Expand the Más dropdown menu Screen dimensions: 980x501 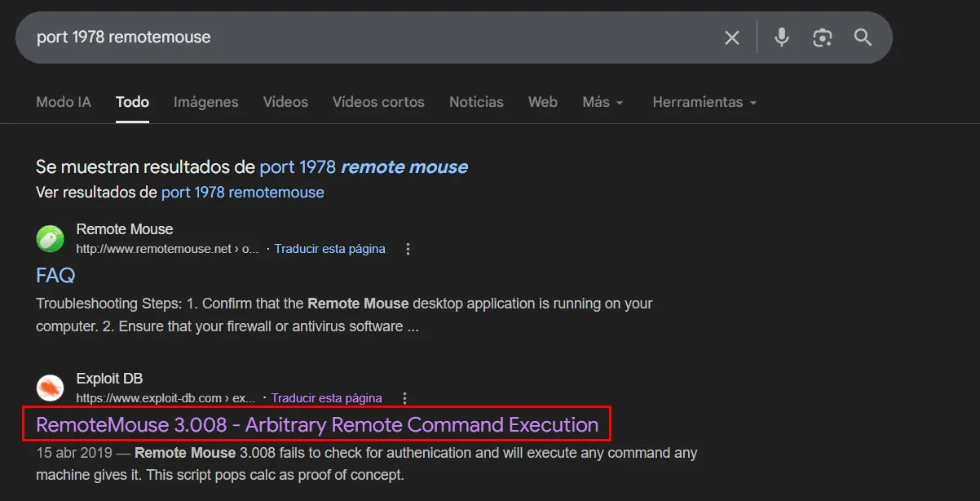point(603,102)
